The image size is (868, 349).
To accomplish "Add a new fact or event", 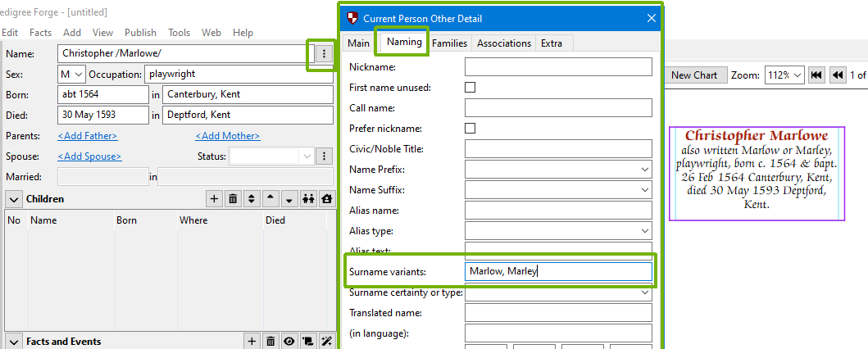I will coord(252,342).
